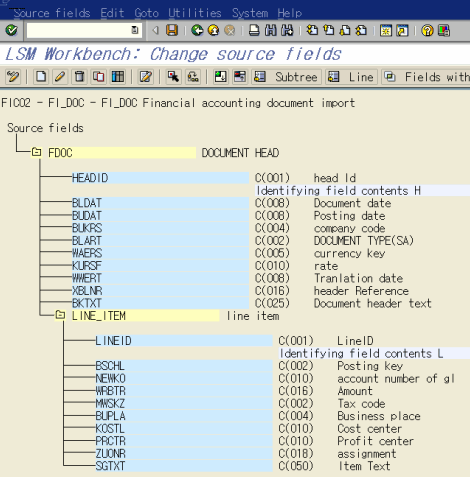This screenshot has height=477, width=470.
Task: Collapse the LINE_ITEM folder node
Action: coord(60,315)
